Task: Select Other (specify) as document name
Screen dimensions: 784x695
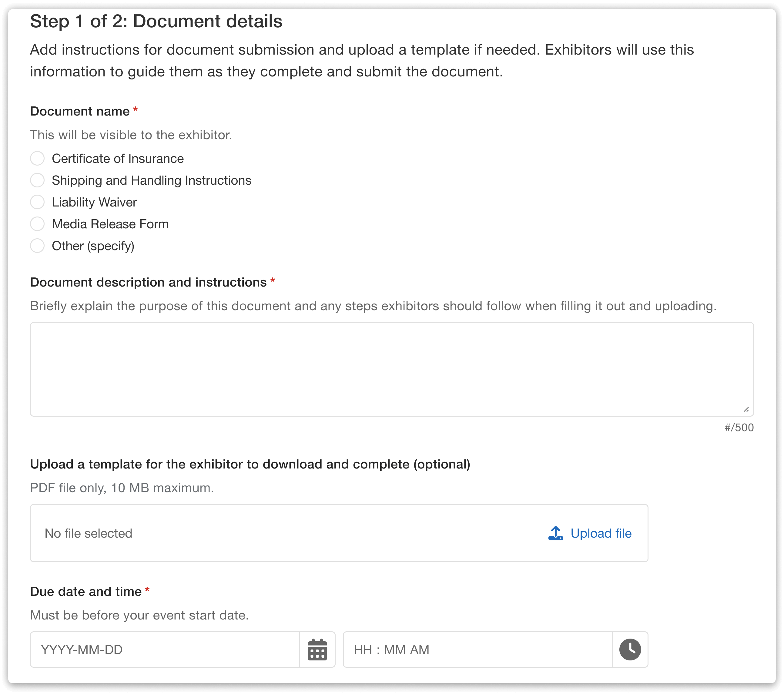Action: point(38,246)
